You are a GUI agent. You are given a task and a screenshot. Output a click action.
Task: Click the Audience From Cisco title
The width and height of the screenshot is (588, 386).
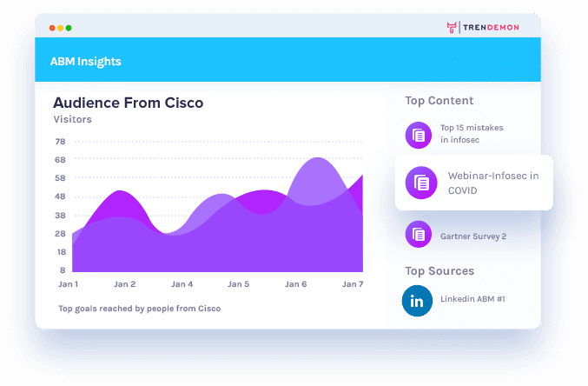pyautogui.click(x=129, y=103)
